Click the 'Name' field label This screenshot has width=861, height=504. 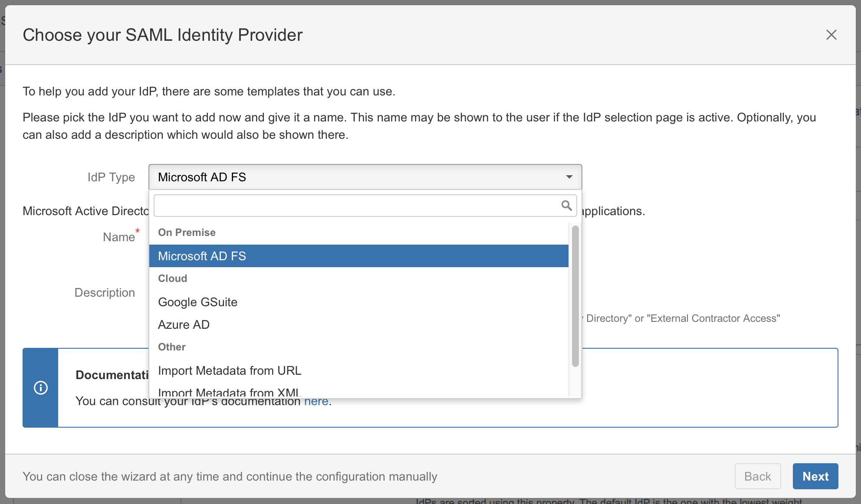(x=119, y=237)
